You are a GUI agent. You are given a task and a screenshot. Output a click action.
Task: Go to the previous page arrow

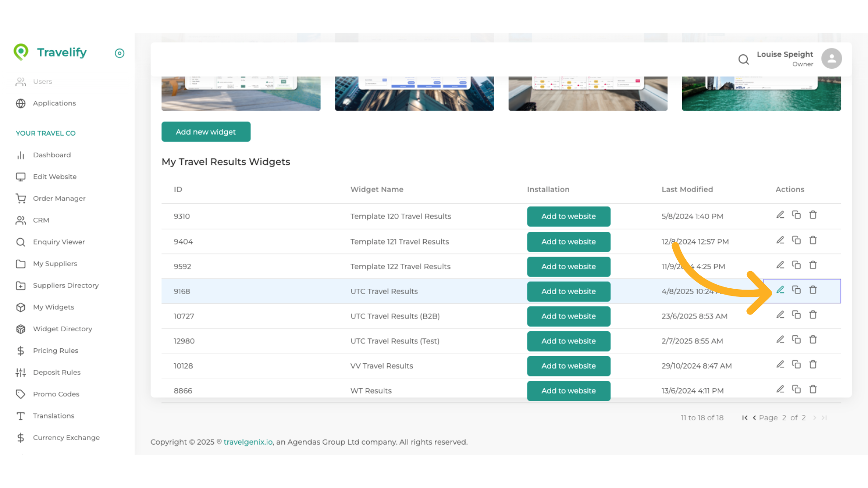click(x=754, y=418)
